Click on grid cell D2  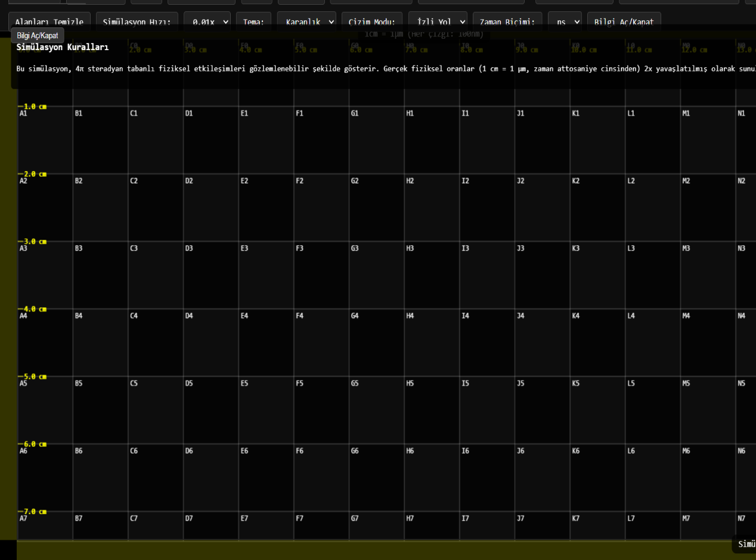click(211, 208)
